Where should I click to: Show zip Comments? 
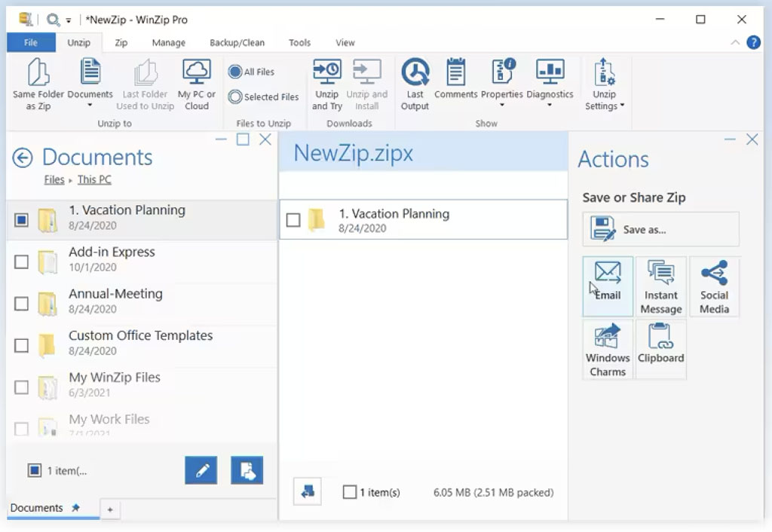[456, 78]
